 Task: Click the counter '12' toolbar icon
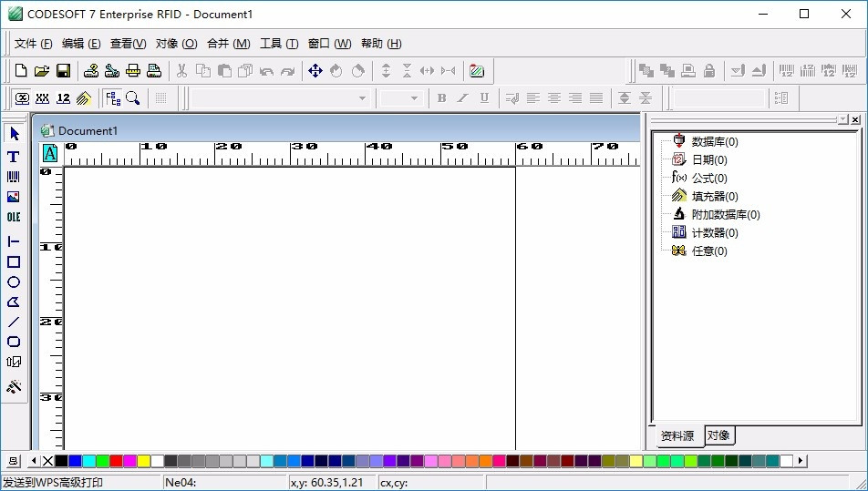(63, 98)
